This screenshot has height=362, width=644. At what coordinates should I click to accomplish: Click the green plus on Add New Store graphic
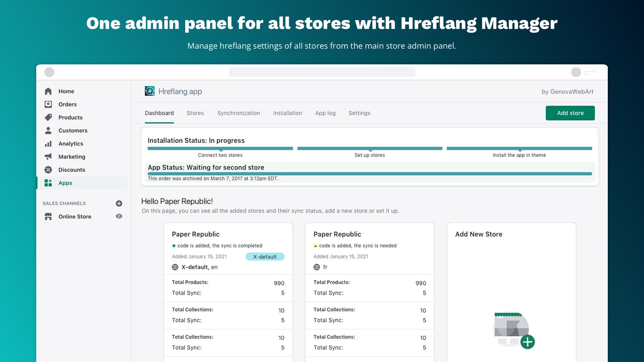(x=528, y=342)
